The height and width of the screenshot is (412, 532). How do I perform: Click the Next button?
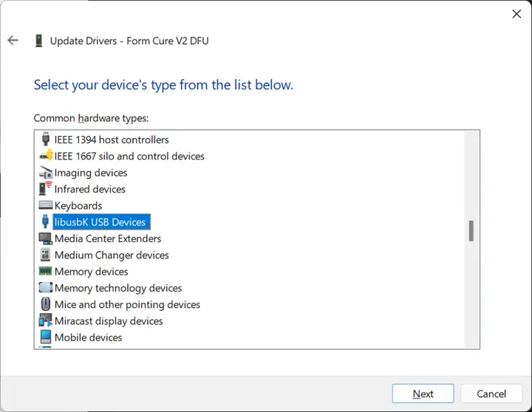423,394
